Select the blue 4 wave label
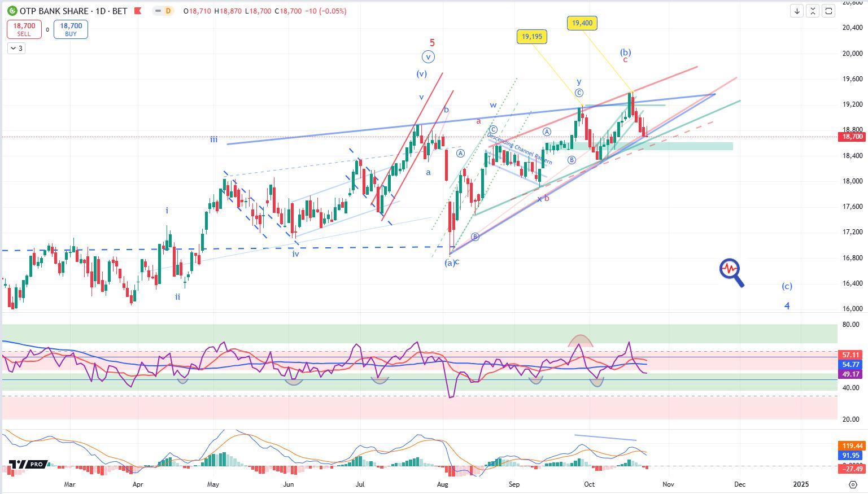The height and width of the screenshot is (494, 868). pos(787,306)
